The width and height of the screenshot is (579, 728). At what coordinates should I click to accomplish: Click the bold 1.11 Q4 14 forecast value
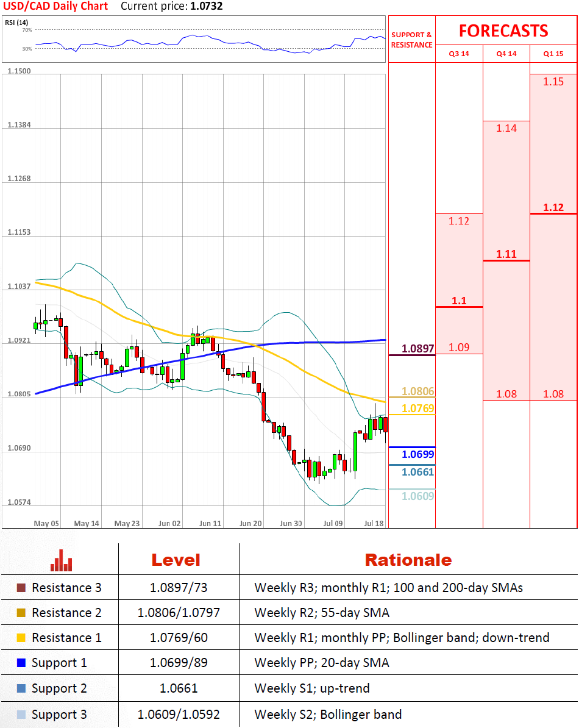(506, 254)
